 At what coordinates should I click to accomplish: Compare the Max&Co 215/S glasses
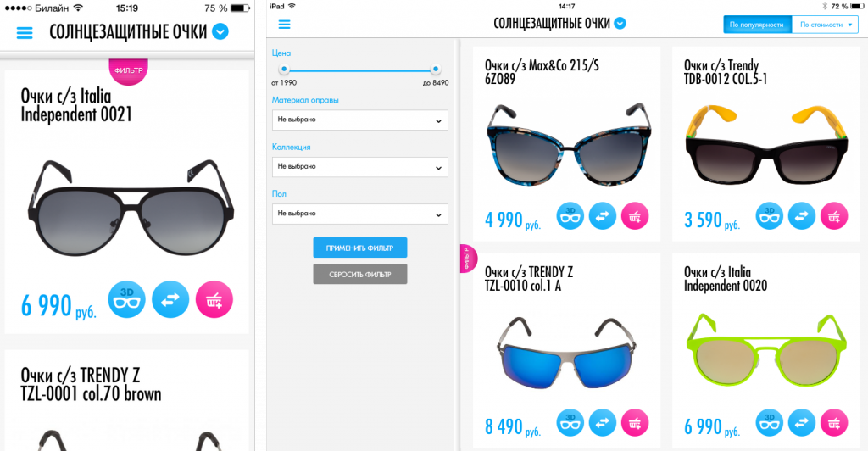(603, 216)
